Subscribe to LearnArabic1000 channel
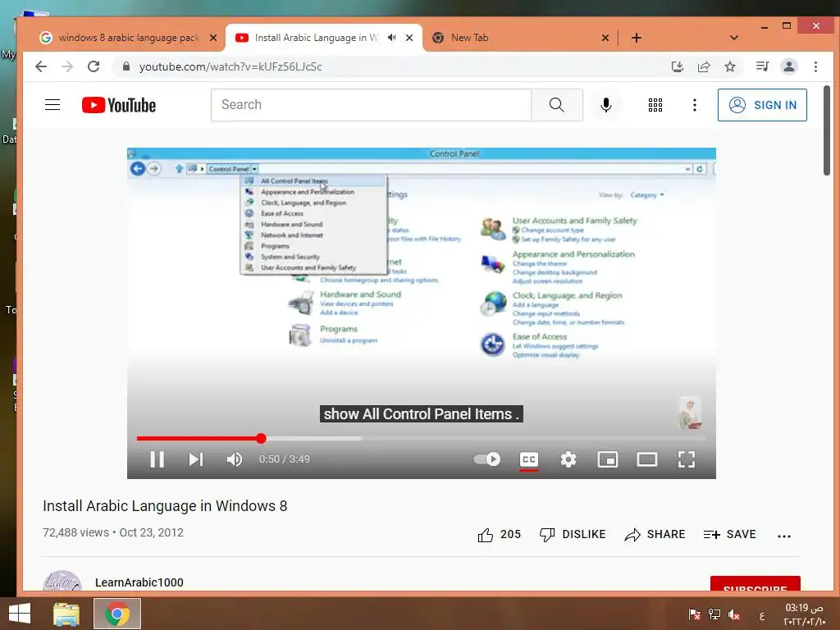This screenshot has width=840, height=630. pyautogui.click(x=755, y=584)
